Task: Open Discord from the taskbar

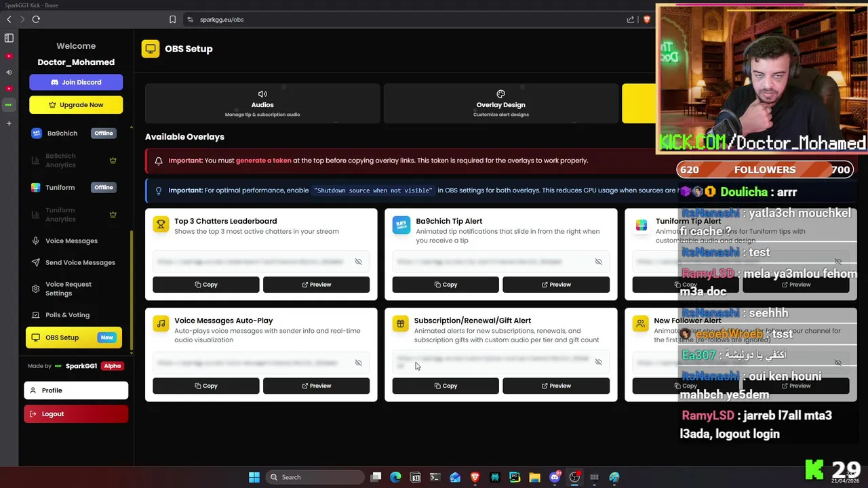Action: tap(555, 477)
